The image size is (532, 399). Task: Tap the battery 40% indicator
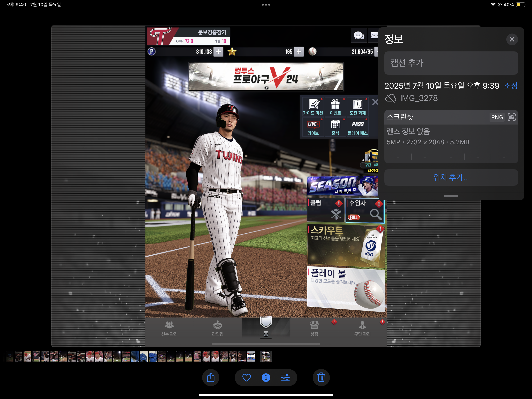tap(515, 4)
